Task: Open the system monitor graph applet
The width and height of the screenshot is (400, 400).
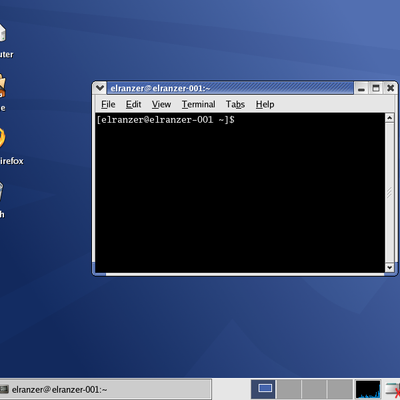Action: pyautogui.click(x=368, y=389)
